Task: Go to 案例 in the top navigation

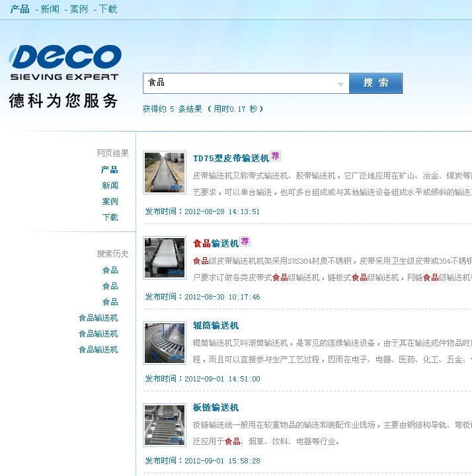Action: [x=79, y=9]
